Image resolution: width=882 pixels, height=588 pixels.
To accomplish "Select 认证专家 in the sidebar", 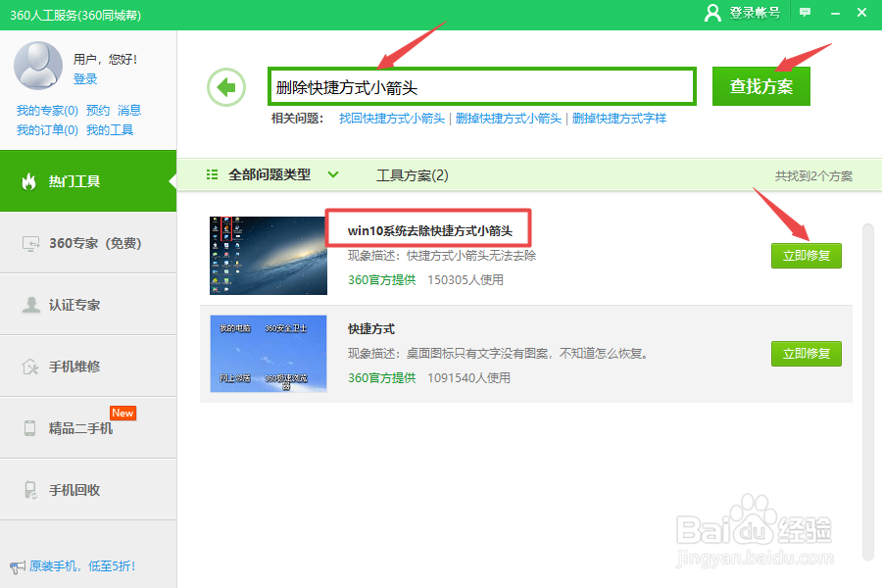I will click(88, 305).
